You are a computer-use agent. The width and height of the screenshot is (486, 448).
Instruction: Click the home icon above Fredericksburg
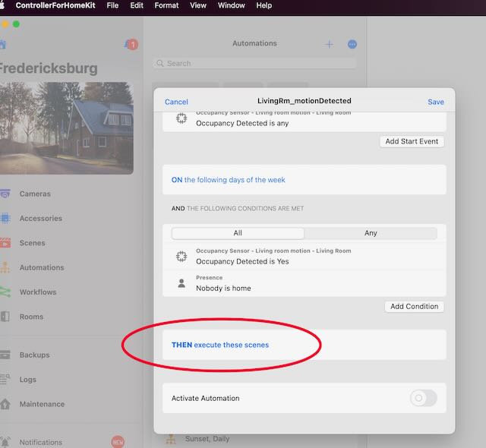tap(3, 45)
